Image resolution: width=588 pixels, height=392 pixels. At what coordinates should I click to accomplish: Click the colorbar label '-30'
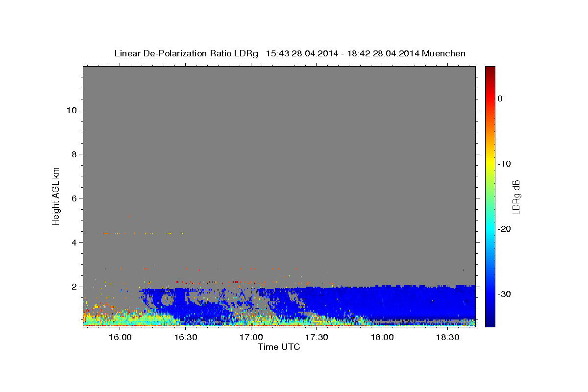tap(505, 294)
